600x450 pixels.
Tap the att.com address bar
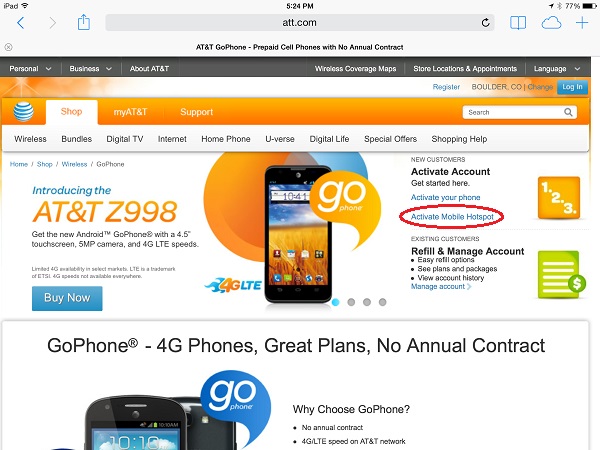[300, 23]
